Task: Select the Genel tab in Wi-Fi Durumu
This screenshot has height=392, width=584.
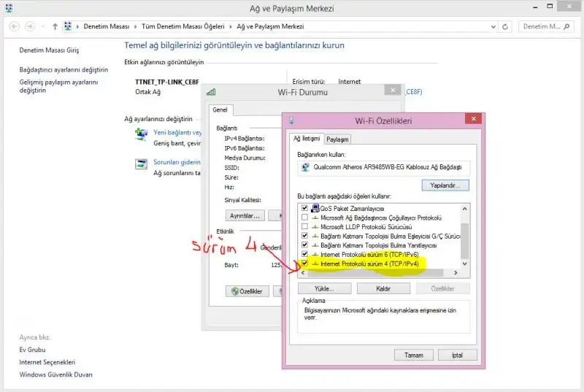Action: click(x=220, y=110)
